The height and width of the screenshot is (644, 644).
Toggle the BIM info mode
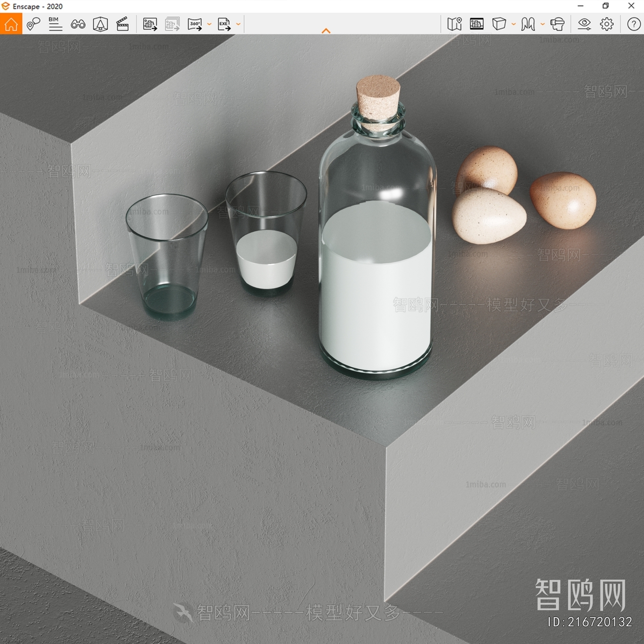click(x=55, y=24)
